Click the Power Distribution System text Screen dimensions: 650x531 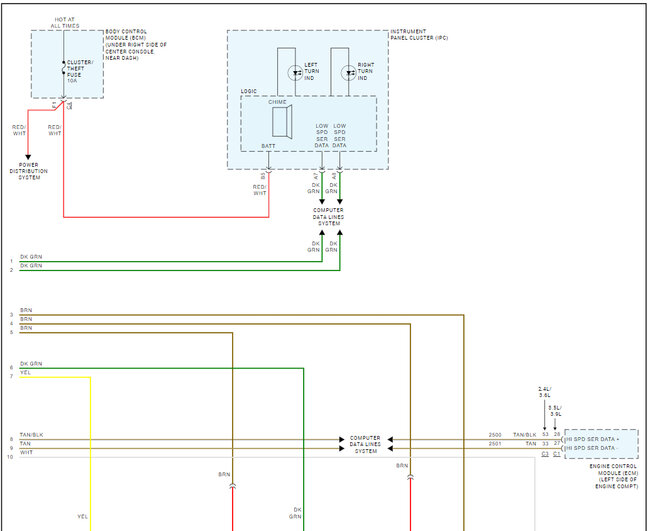coord(29,171)
